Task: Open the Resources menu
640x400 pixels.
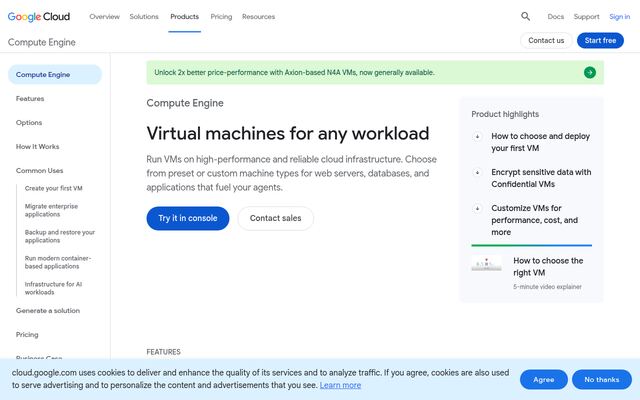Action: point(258,17)
